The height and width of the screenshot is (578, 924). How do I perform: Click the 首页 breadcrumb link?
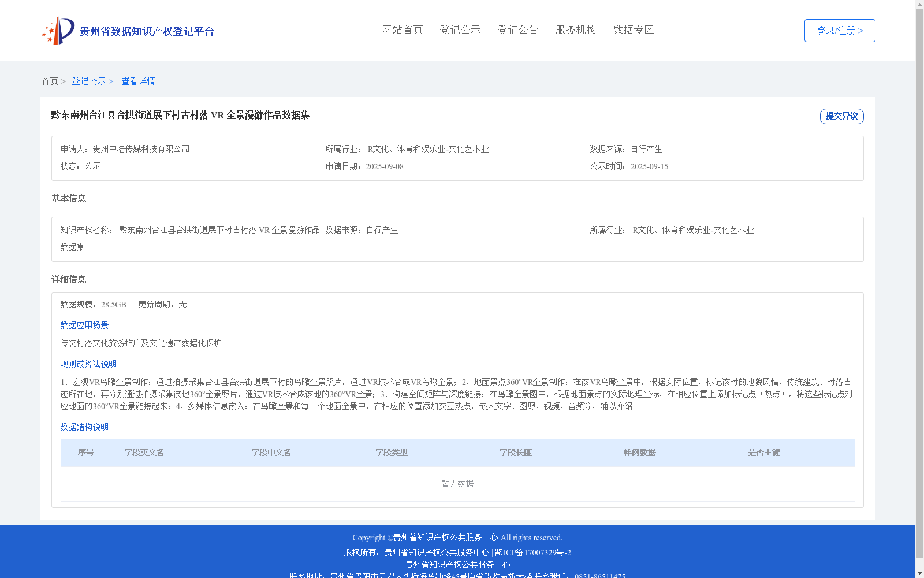coord(50,81)
